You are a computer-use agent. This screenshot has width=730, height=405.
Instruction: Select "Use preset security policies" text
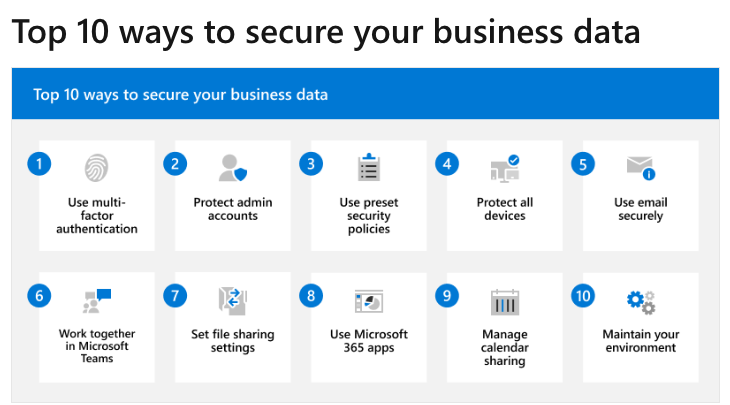tap(369, 215)
